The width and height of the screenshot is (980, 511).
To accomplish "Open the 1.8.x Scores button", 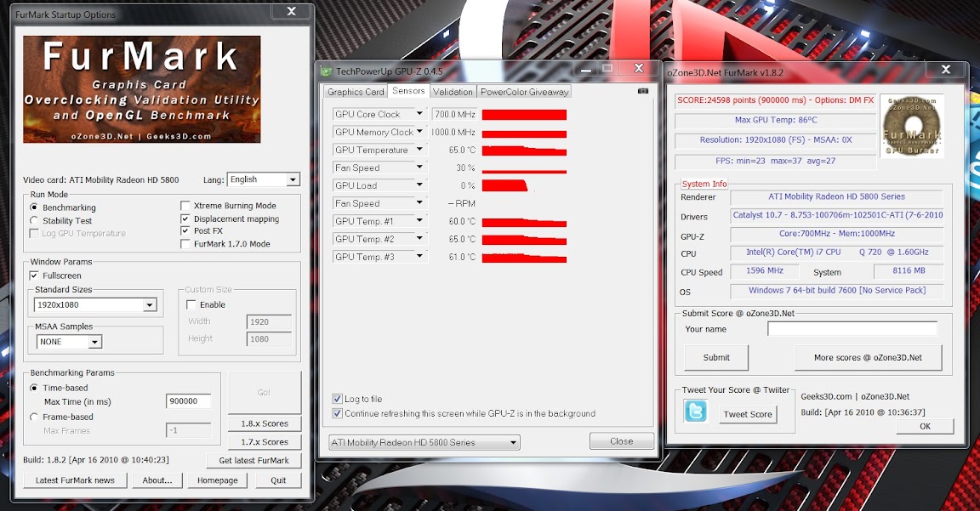I will coord(264,423).
